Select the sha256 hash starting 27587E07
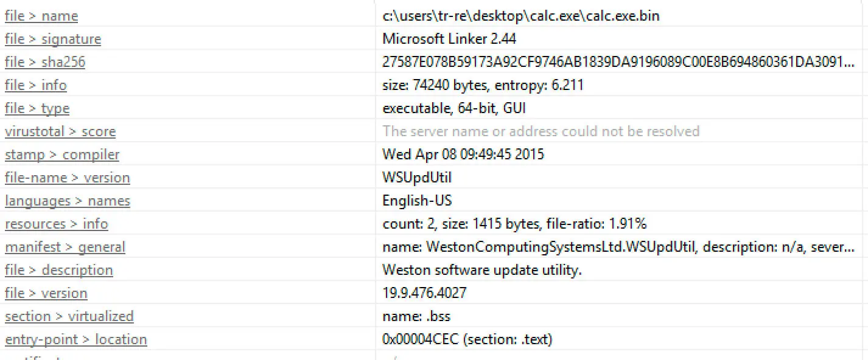868x360 pixels. click(618, 63)
